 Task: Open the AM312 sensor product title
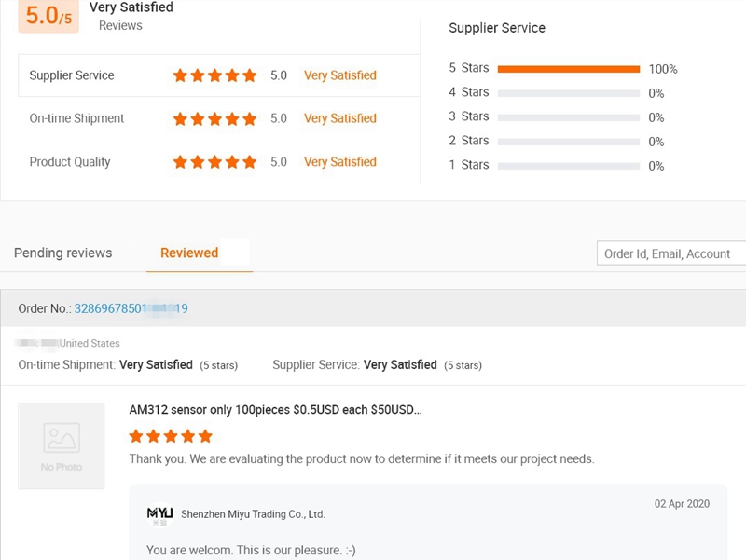275,410
